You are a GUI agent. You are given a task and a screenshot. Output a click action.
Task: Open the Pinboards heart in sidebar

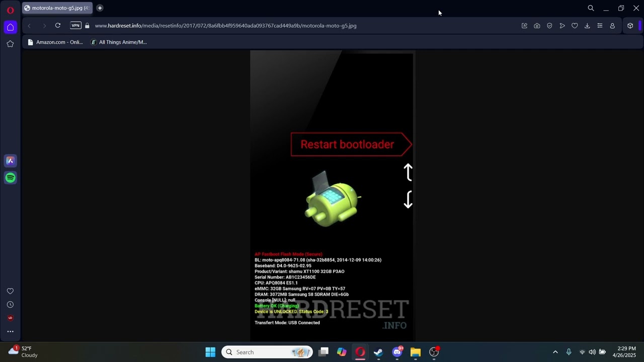(10, 291)
